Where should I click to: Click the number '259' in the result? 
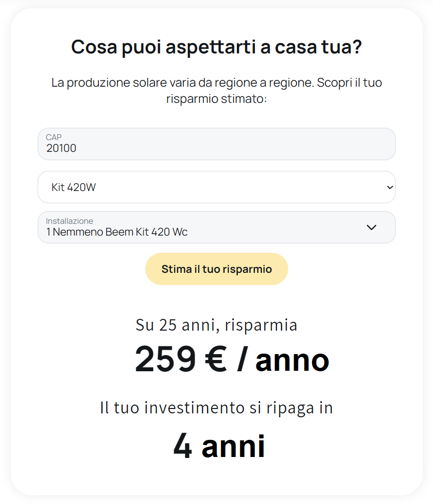click(x=165, y=360)
